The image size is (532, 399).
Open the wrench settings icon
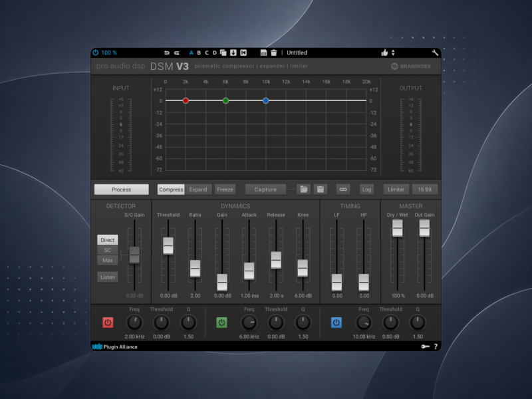point(435,53)
